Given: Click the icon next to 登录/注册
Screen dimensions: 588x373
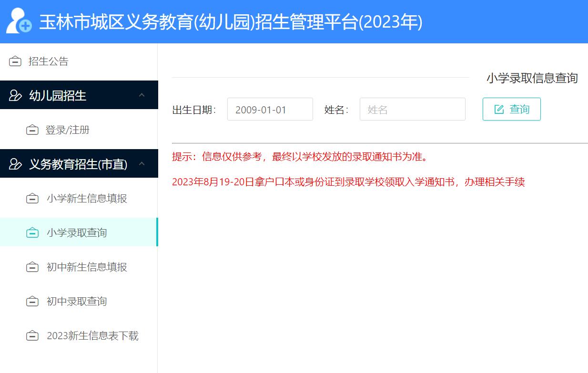Looking at the screenshot, I should [32, 130].
